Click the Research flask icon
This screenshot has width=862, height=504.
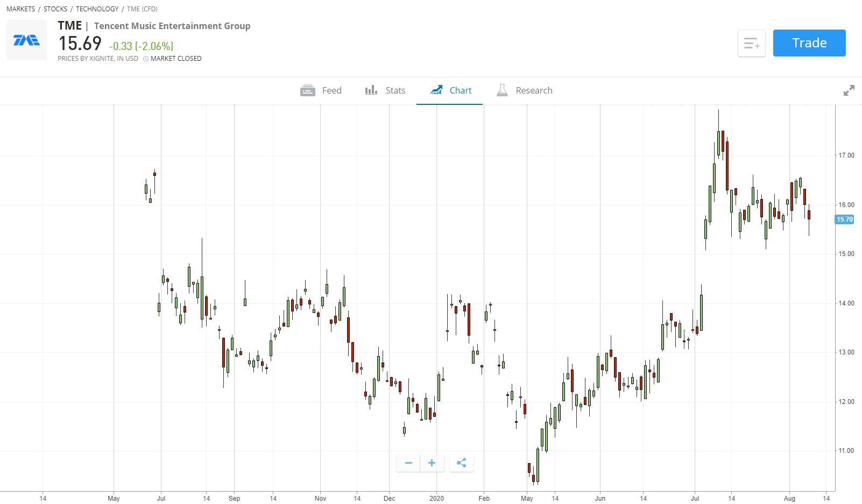point(502,90)
